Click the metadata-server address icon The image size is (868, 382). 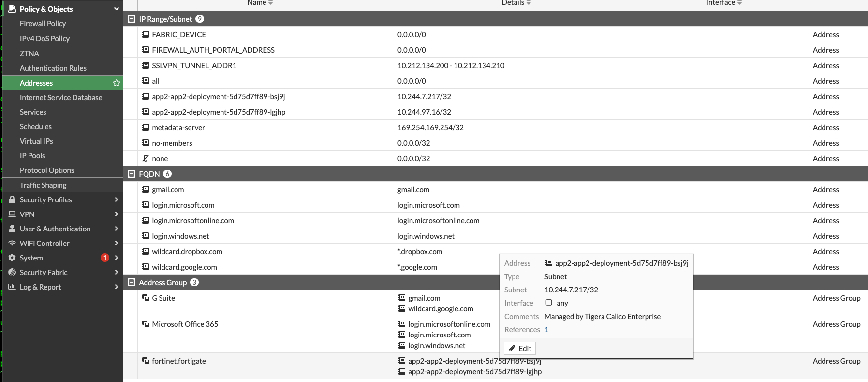pos(146,127)
